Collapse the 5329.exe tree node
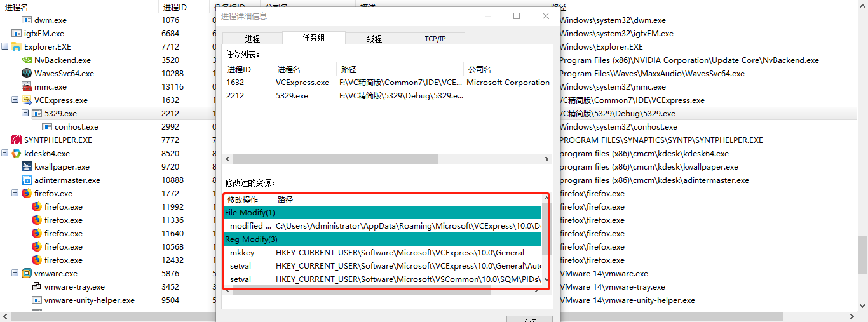 point(25,114)
